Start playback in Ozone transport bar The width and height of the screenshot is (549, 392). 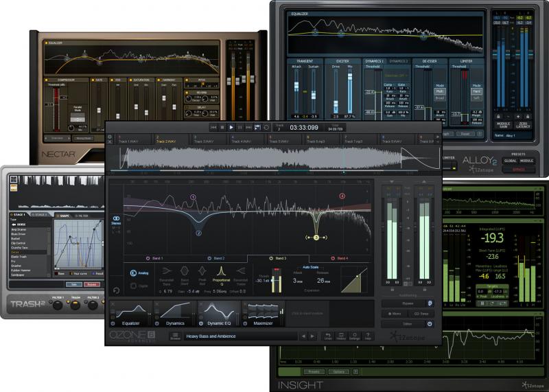click(x=231, y=128)
